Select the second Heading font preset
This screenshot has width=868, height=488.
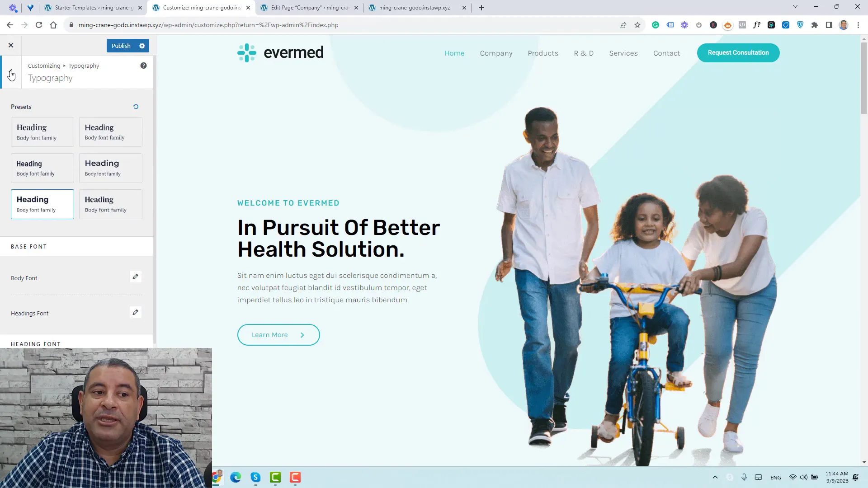point(110,131)
